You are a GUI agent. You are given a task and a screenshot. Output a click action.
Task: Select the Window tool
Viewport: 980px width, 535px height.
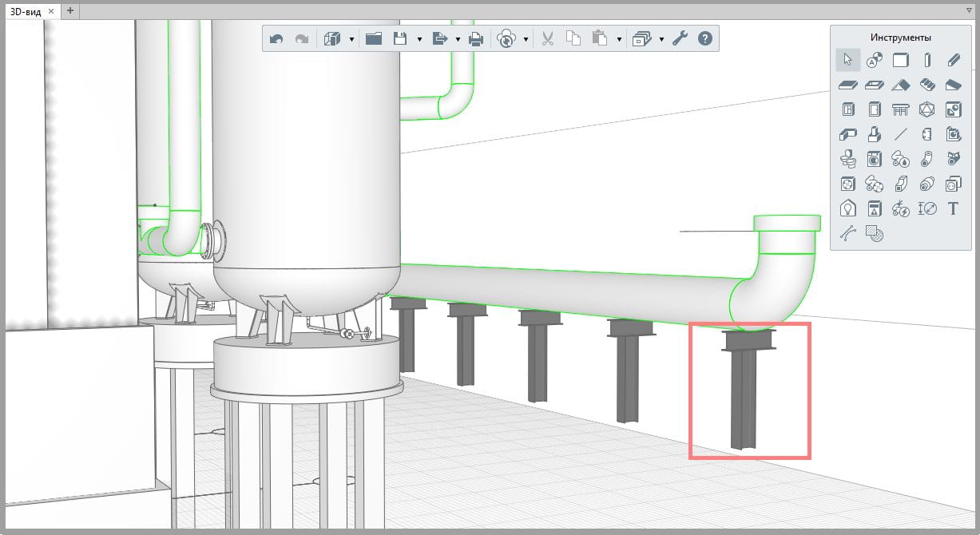848,109
